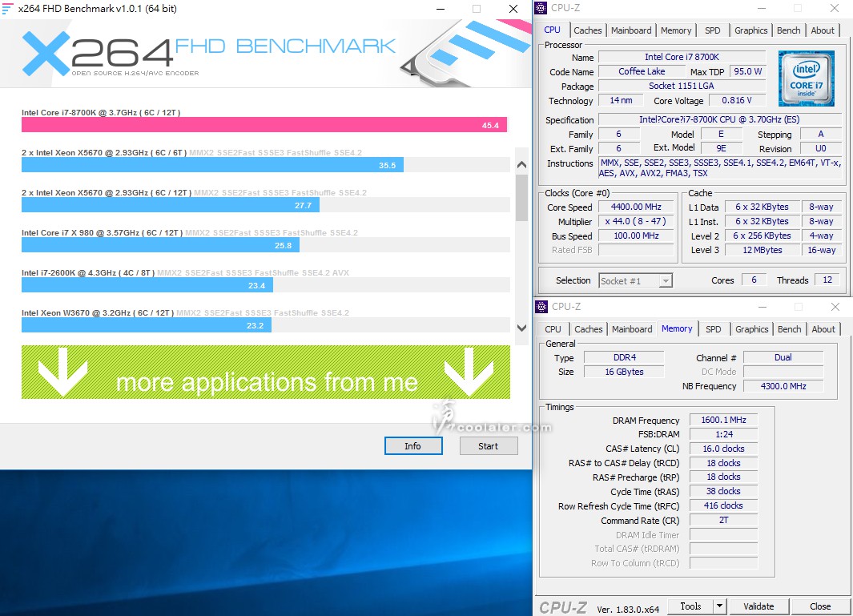Click the Validate button in CPU-Z
The image size is (853, 616).
click(758, 606)
